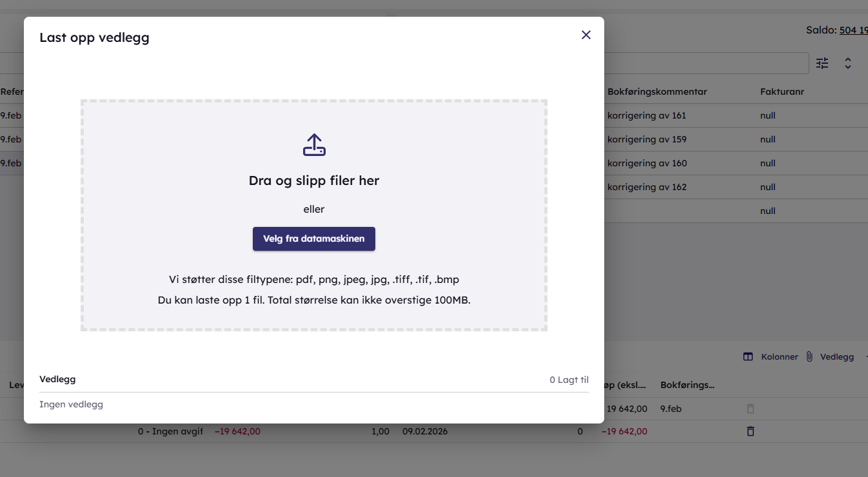Select the row korrigering av 159

point(646,139)
